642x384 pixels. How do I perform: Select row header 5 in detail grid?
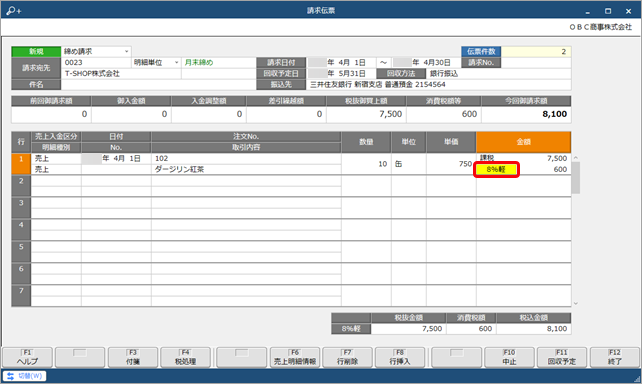pos(21,252)
